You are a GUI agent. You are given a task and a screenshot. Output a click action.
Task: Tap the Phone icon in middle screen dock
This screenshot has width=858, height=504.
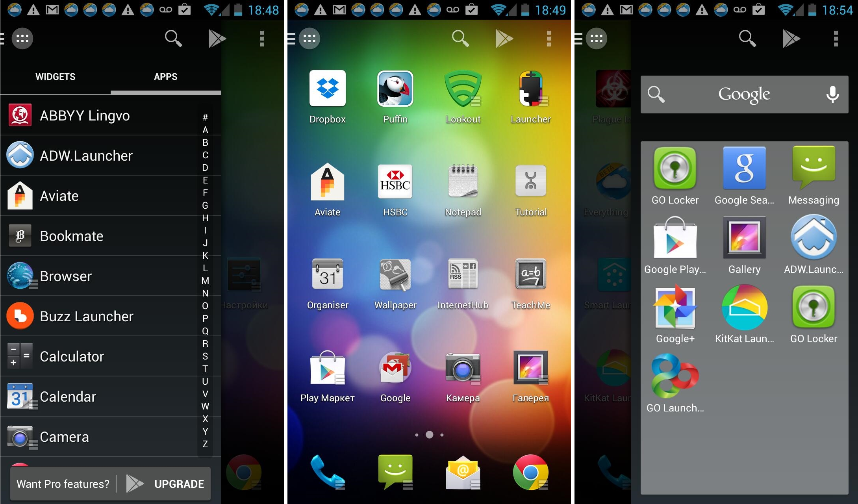(x=327, y=472)
